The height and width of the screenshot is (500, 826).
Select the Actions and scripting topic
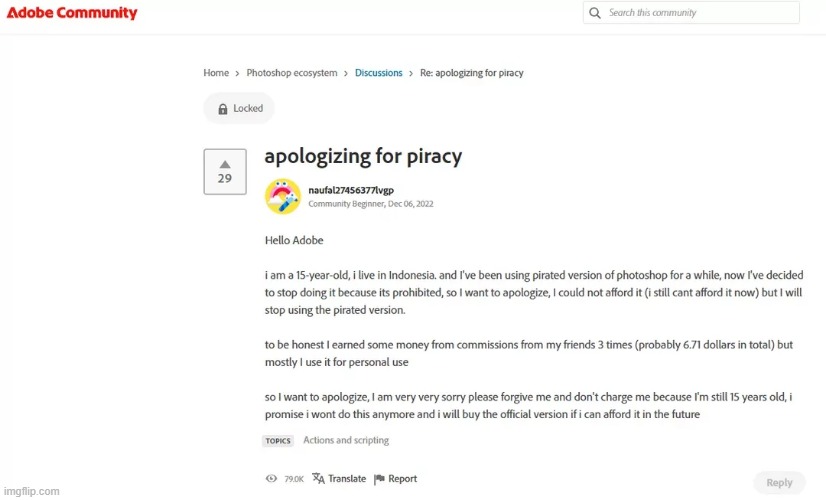coord(346,440)
